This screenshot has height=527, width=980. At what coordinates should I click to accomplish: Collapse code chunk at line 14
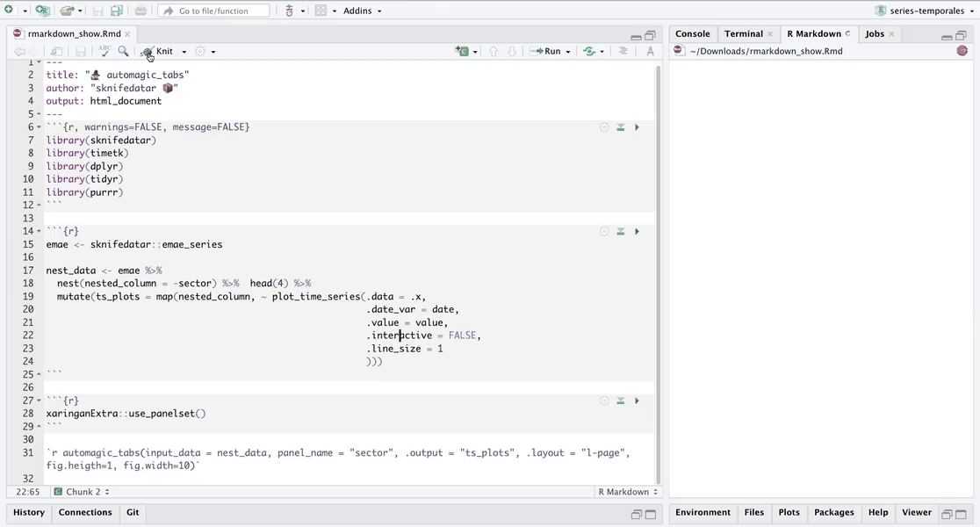pyautogui.click(x=39, y=232)
